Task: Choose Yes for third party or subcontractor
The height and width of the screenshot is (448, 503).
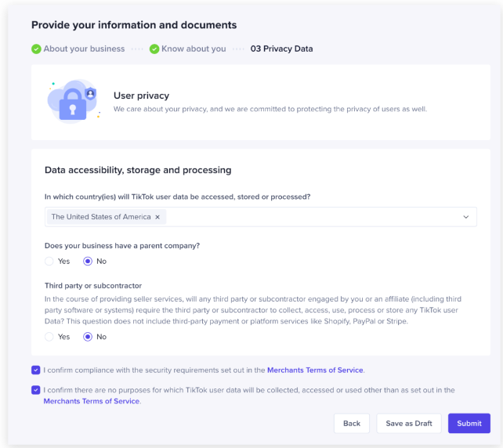Action: (50, 337)
